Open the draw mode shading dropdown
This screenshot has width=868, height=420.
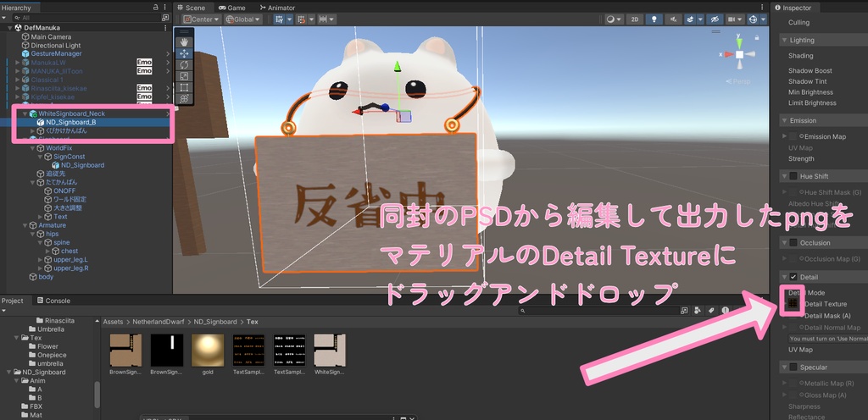[613, 19]
